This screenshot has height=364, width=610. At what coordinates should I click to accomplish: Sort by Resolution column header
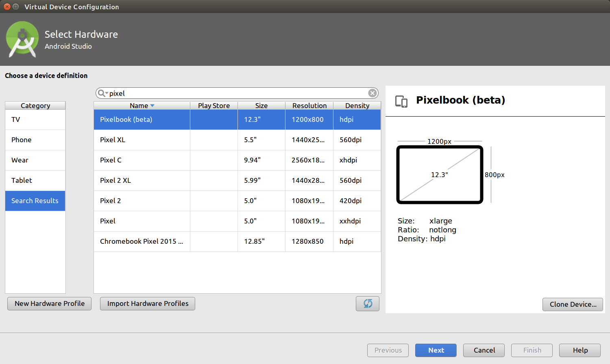coord(309,106)
